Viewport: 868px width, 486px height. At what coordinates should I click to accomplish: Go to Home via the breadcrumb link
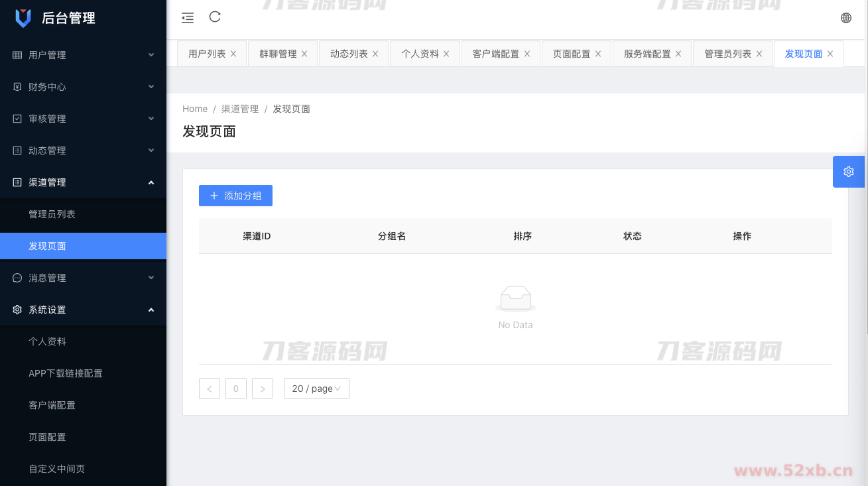194,108
